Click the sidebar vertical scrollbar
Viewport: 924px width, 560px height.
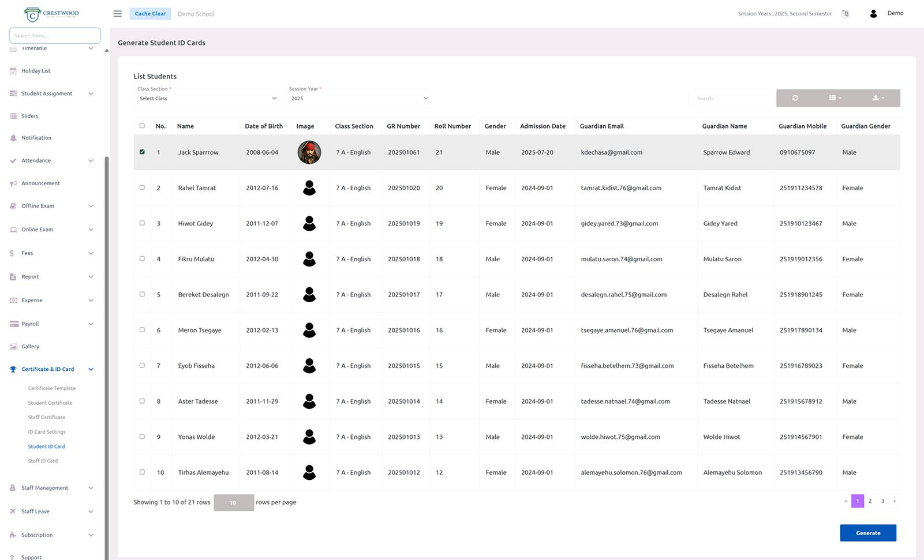point(107,346)
